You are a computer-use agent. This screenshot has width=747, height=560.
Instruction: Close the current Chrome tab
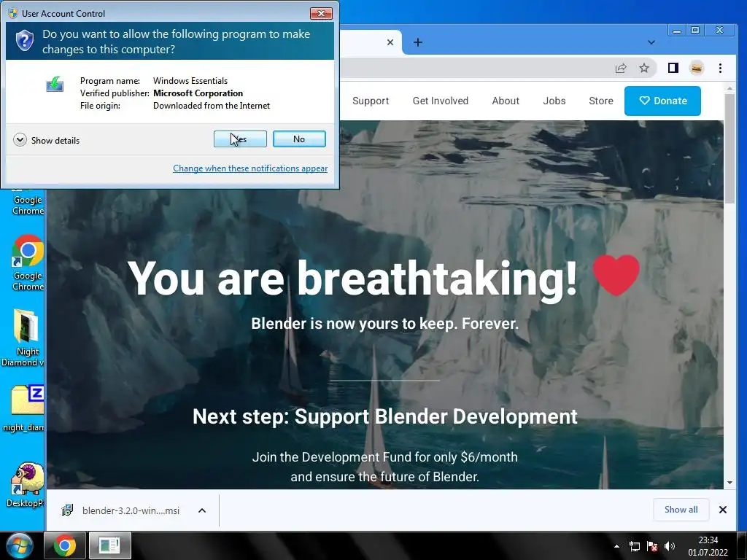pos(390,42)
